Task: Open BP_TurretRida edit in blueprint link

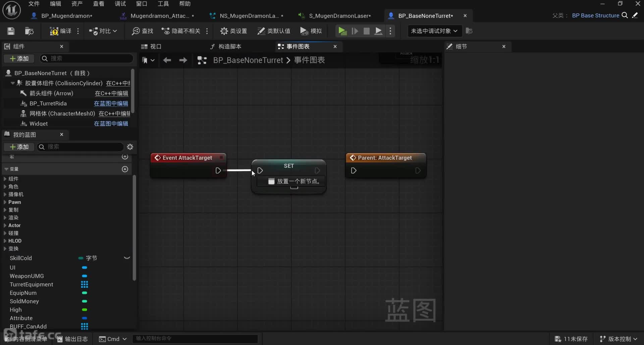Action: pos(111,103)
